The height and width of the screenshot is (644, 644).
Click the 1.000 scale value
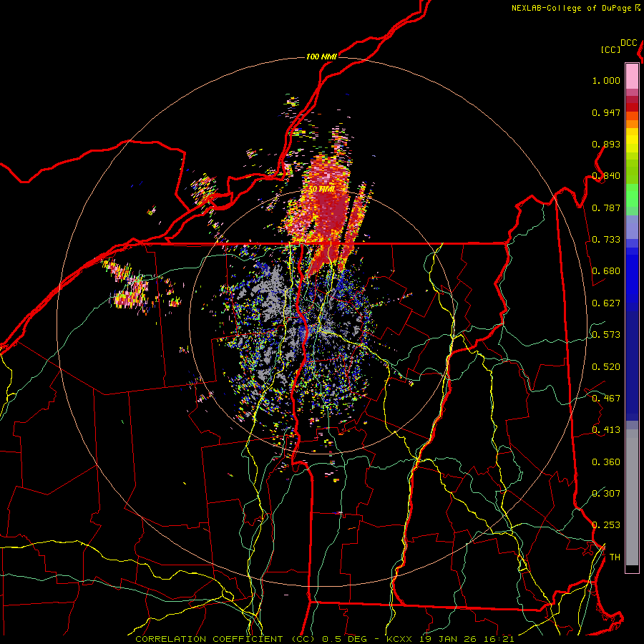click(x=606, y=80)
